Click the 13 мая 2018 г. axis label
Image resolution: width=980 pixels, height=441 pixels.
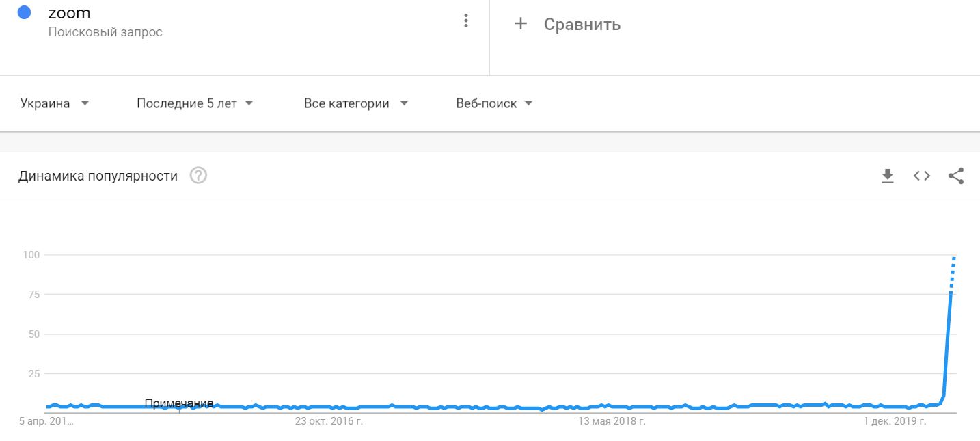(612, 422)
